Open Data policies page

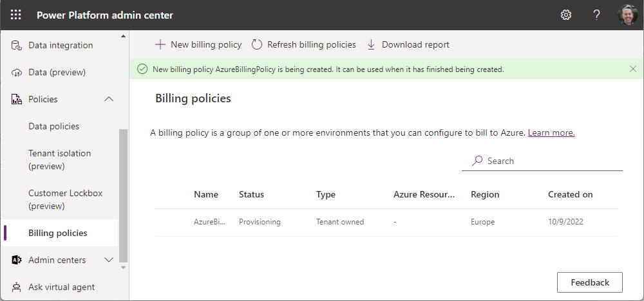pos(53,126)
